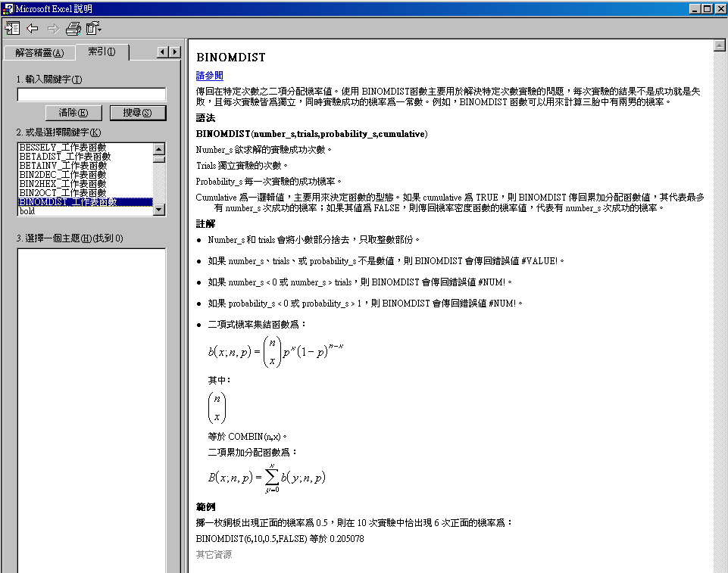The height and width of the screenshot is (573, 728).
Task: Go back with the left arrow icon
Action: coord(33,28)
